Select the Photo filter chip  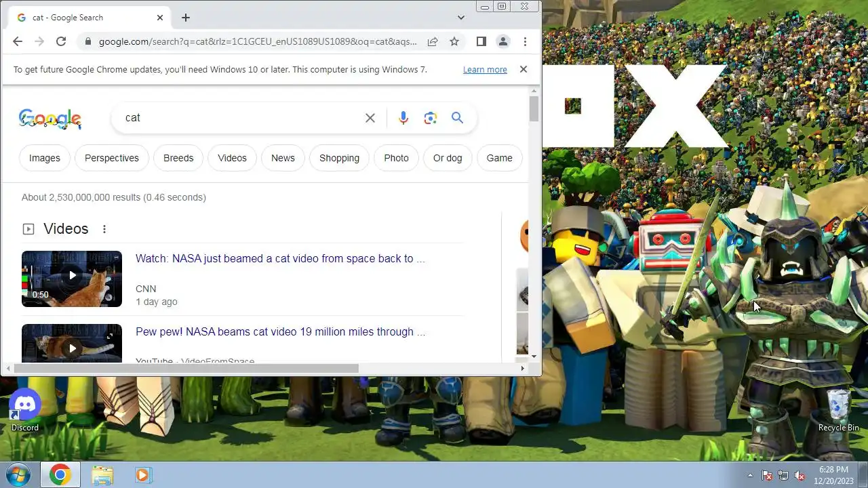[x=397, y=158]
